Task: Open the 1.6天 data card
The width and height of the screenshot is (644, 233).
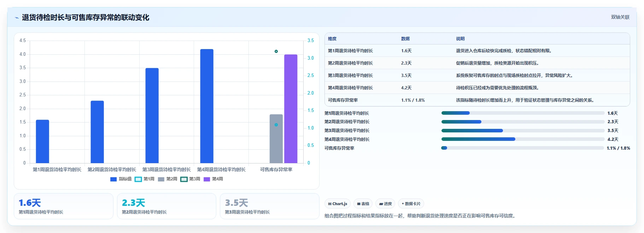Action: tap(64, 206)
